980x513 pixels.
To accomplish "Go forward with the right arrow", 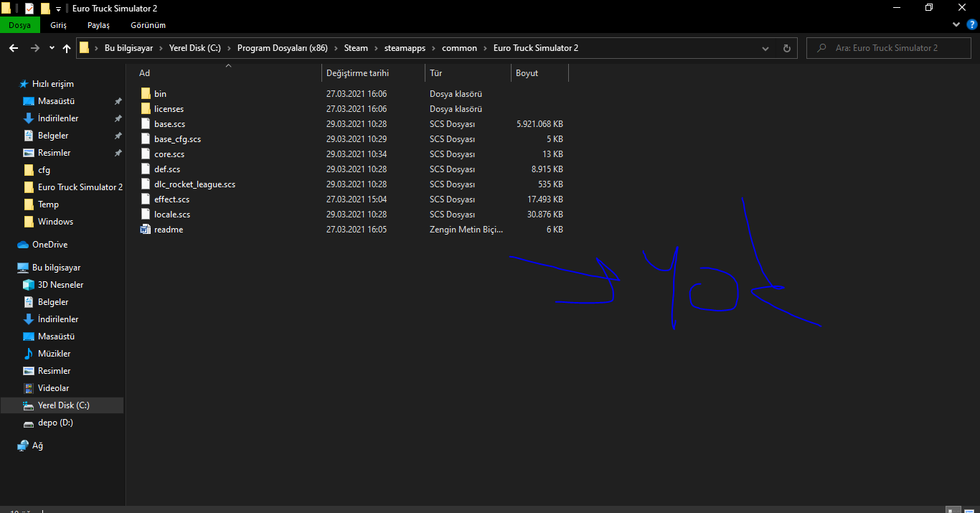I will click(x=34, y=48).
